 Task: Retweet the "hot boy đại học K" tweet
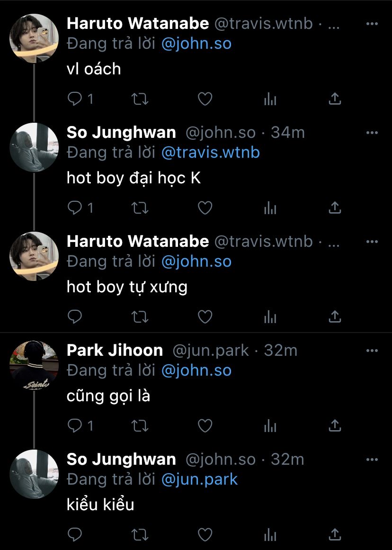coord(140,208)
